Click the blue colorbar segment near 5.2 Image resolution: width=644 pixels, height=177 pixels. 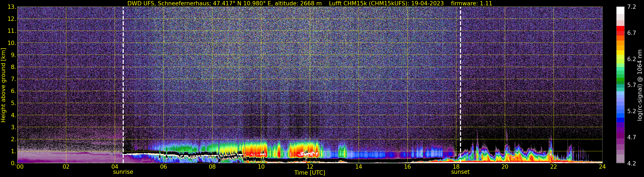(x=620, y=115)
